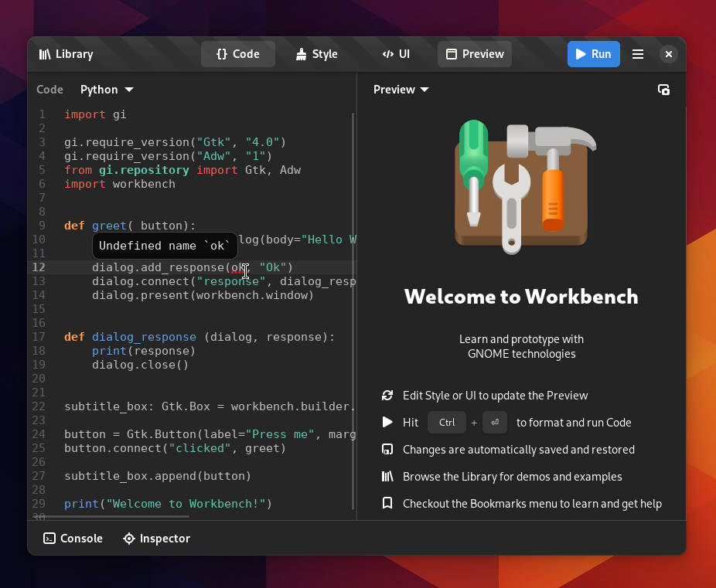Click the vertical code editor scrollbar
Image resolution: width=716 pixels, height=588 pixels.
353,309
